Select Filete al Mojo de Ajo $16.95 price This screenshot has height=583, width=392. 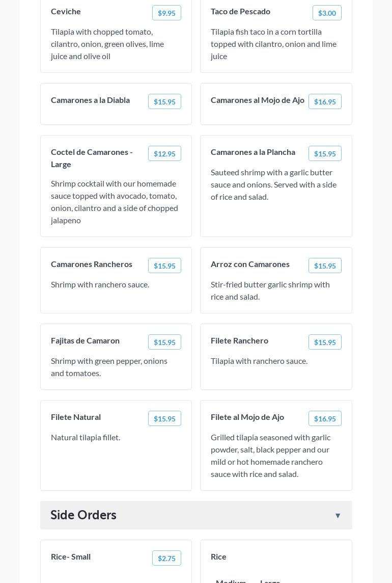click(325, 418)
